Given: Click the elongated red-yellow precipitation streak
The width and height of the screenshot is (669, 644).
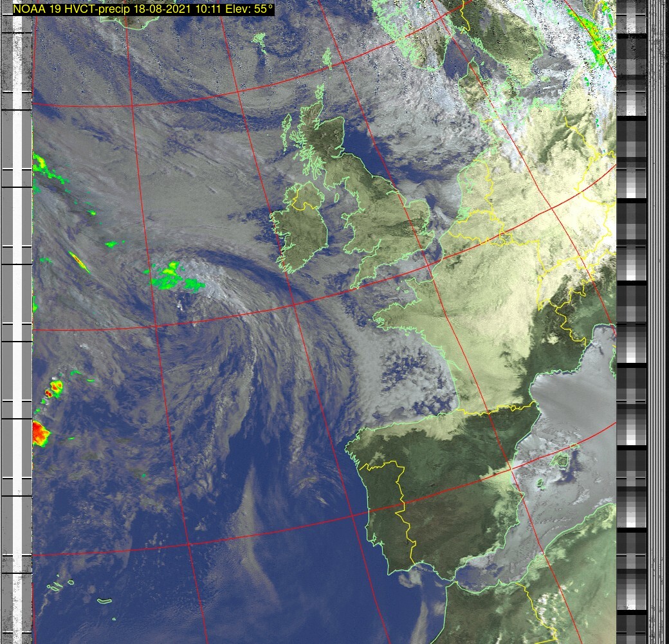Looking at the screenshot, I should pos(79,261).
